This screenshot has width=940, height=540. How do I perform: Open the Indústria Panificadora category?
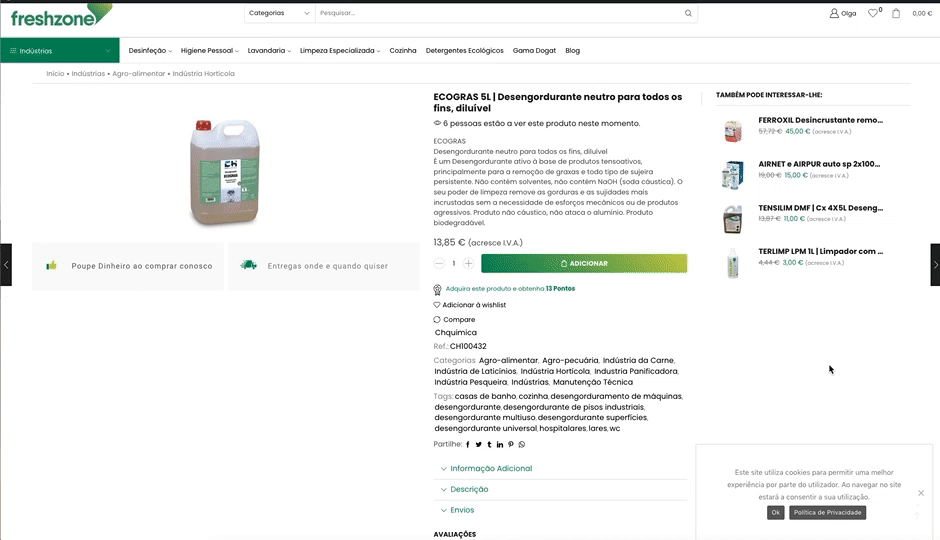pos(635,371)
